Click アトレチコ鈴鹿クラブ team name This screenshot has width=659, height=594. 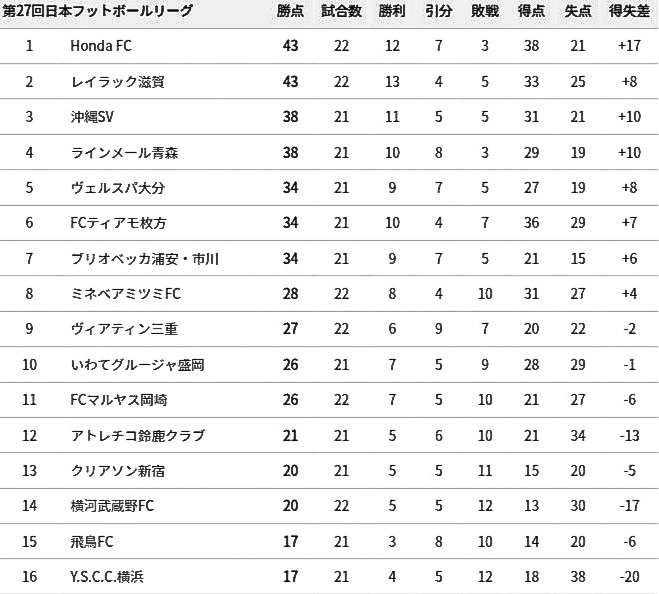(138, 436)
